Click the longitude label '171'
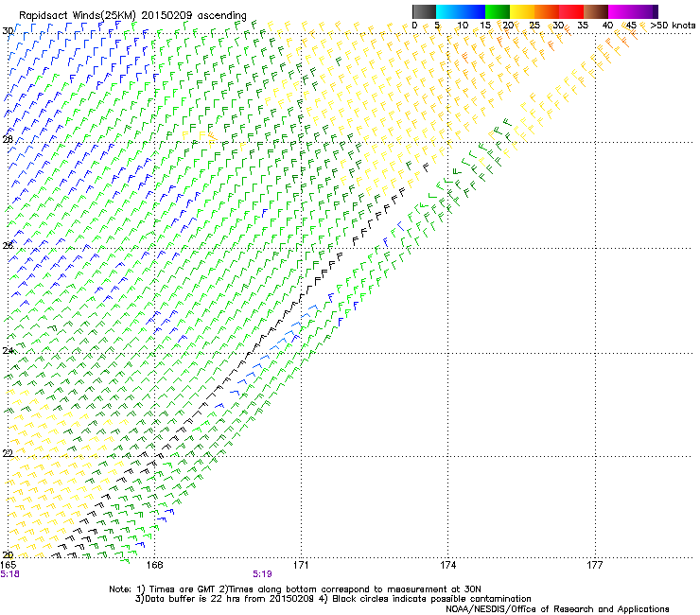700x615 pixels. (301, 565)
